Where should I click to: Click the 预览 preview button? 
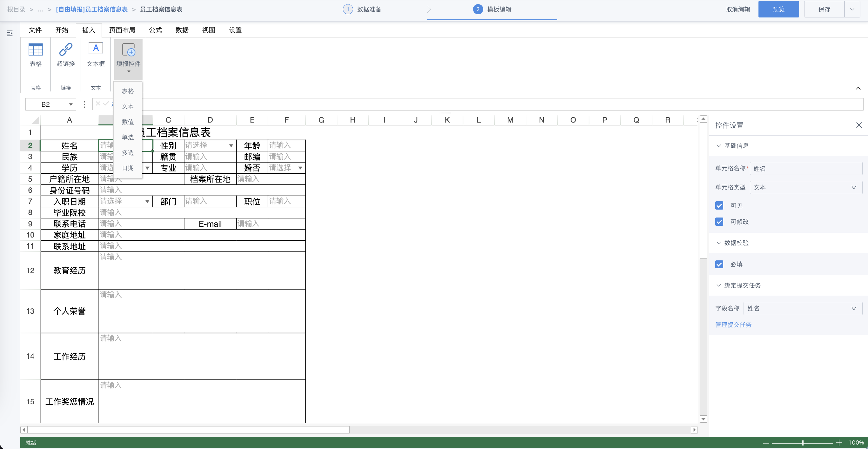click(778, 9)
